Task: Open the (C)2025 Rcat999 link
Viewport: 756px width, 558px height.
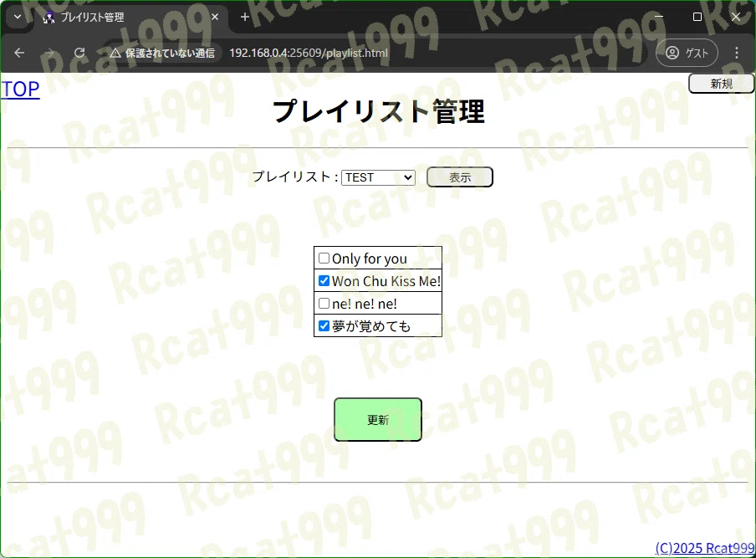Action: pos(705,548)
